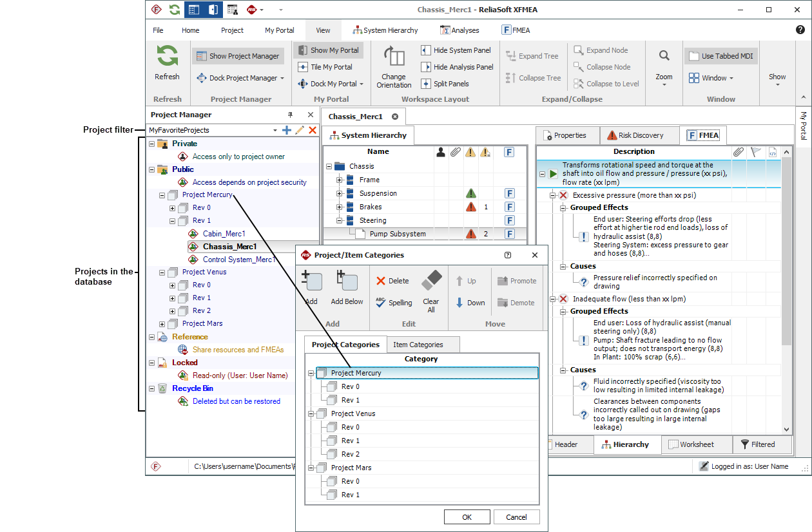Collapse the Chassis node in System Hierarchy
The image size is (812, 532).
pos(329,166)
